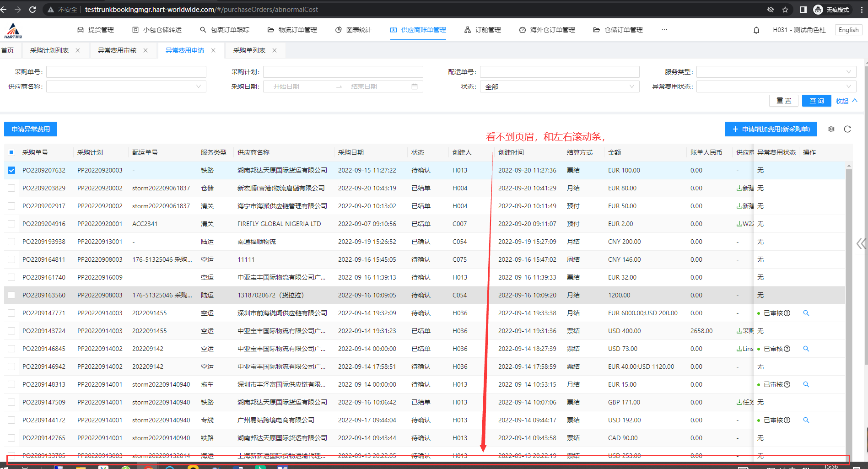Click the 查询 search button
The width and height of the screenshot is (868, 469).
pos(816,101)
